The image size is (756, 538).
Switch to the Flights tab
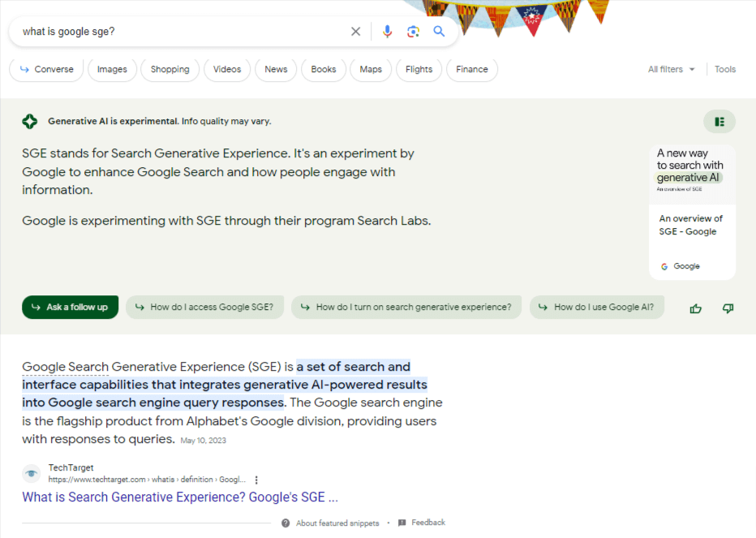coord(419,69)
